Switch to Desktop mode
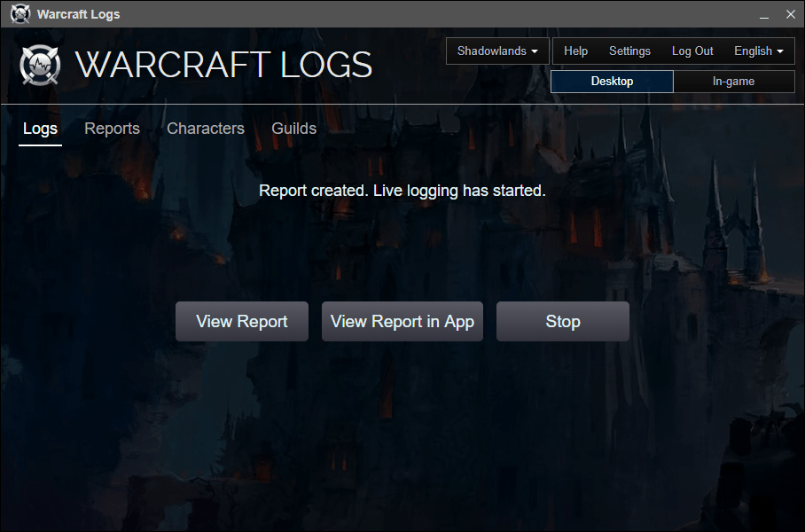 point(612,82)
